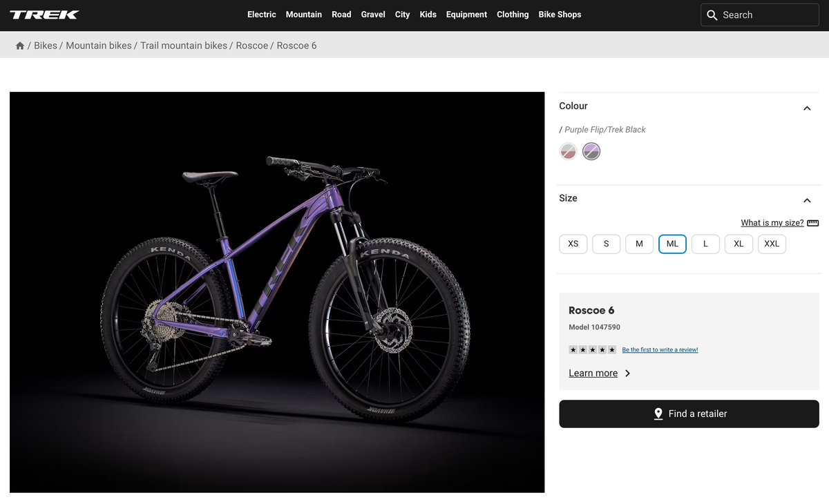Image resolution: width=829 pixels, height=504 pixels.
Task: Select size XL
Action: (739, 244)
